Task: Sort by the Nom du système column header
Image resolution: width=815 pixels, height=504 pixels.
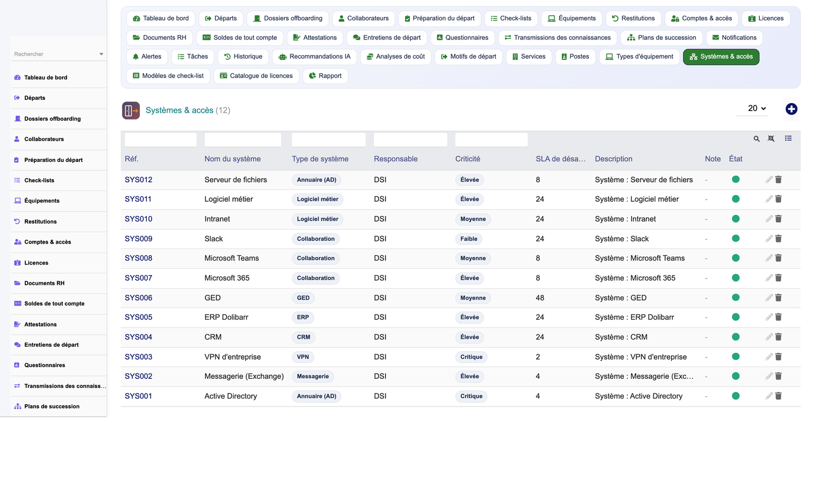Action: click(232, 159)
